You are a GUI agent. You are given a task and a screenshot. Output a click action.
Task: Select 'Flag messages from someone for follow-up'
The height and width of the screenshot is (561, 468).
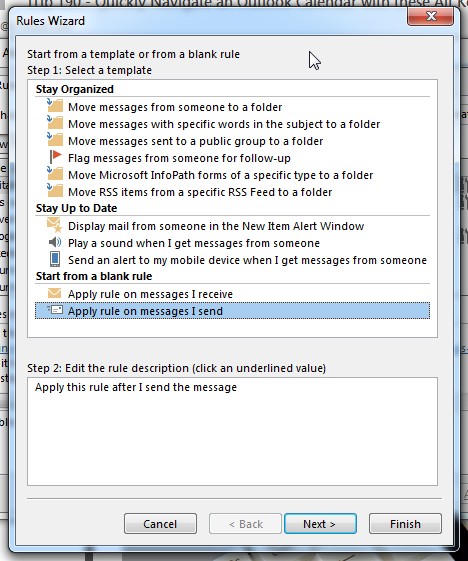[179, 158]
